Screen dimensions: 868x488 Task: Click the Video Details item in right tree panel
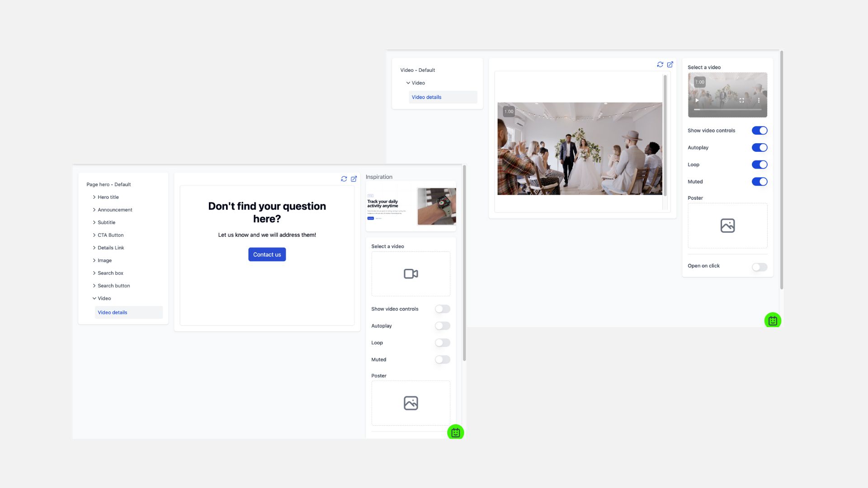[426, 97]
